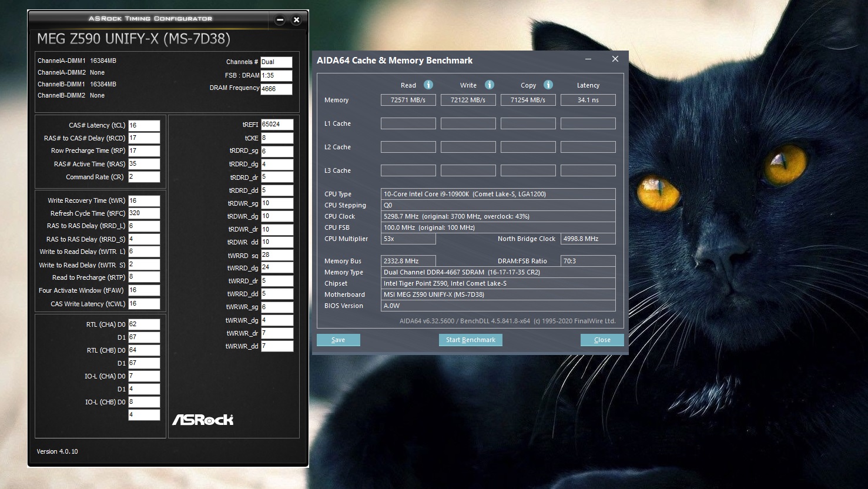The height and width of the screenshot is (489, 868).
Task: Select the tWRRD_sg value field
Action: 277,255
